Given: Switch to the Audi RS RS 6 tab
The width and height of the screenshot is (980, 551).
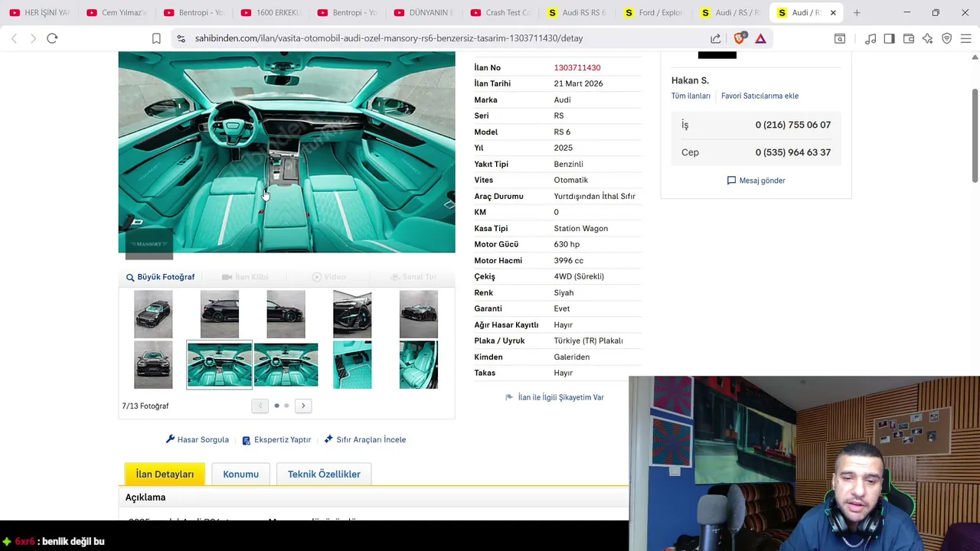Looking at the screenshot, I should tap(577, 13).
